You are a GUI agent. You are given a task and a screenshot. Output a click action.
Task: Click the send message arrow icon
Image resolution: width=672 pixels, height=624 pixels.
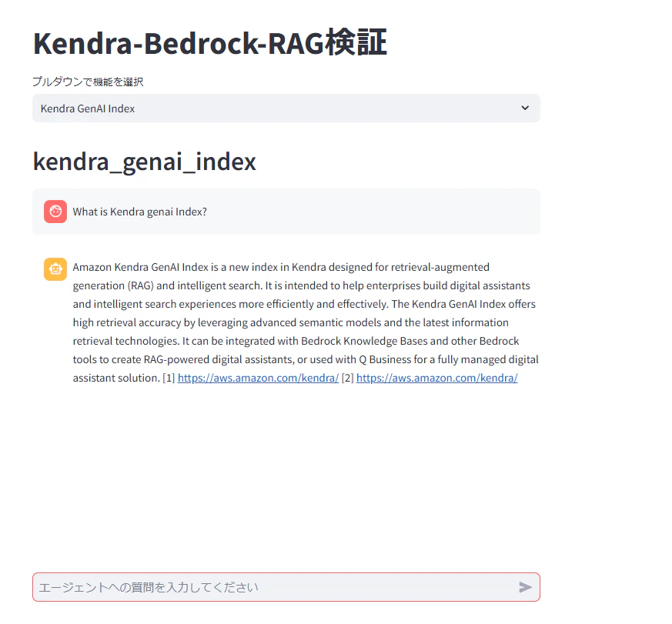[526, 587]
